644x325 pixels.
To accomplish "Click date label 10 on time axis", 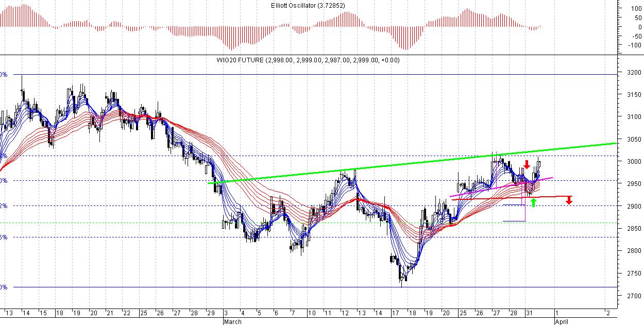I will (x=311, y=313).
